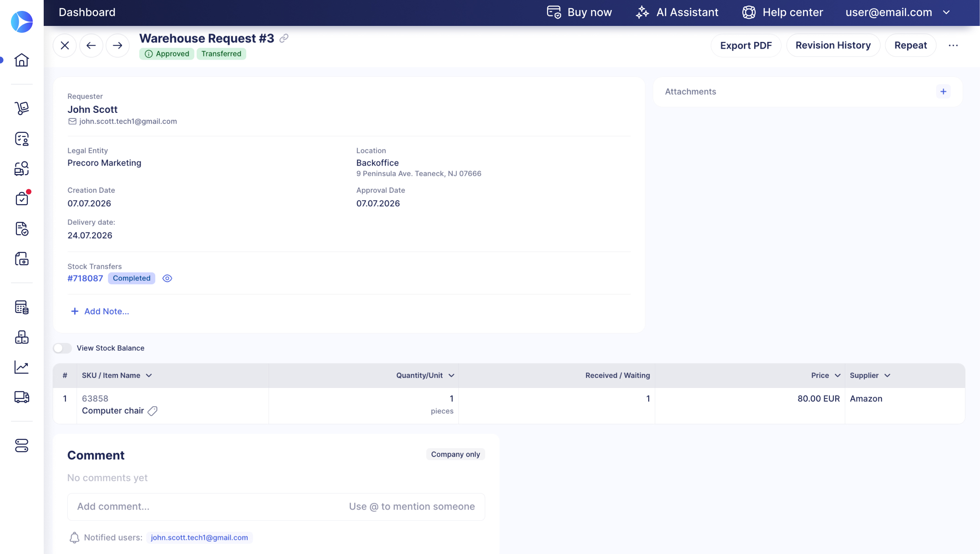Image resolution: width=980 pixels, height=554 pixels.
Task: Add attachment with plus icon
Action: [x=943, y=91]
